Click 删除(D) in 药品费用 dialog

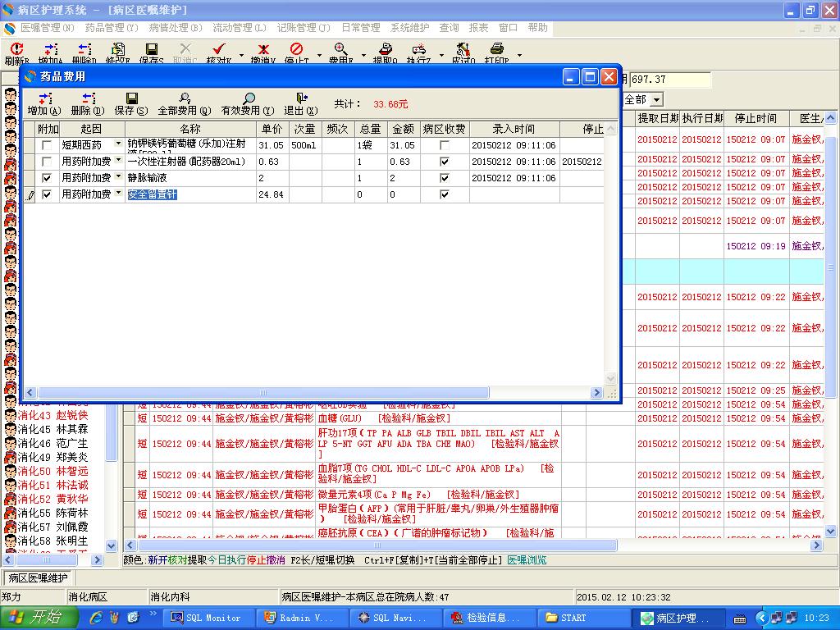click(88, 104)
